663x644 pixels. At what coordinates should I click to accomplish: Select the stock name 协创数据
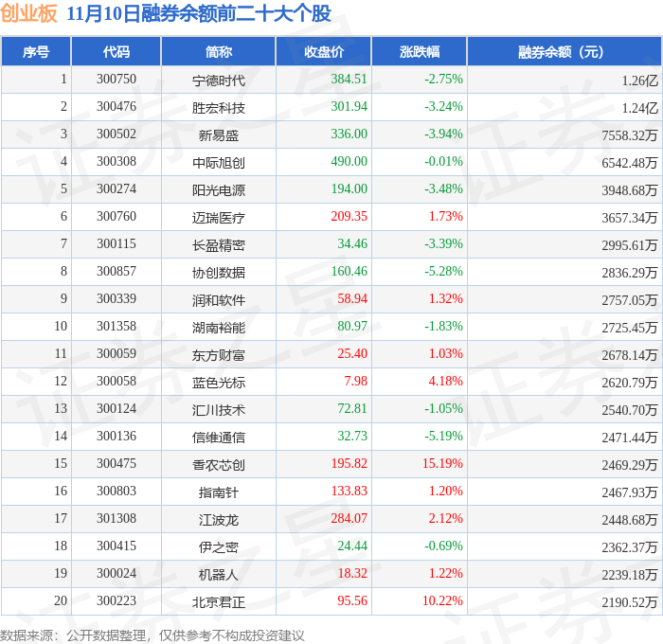(x=219, y=273)
